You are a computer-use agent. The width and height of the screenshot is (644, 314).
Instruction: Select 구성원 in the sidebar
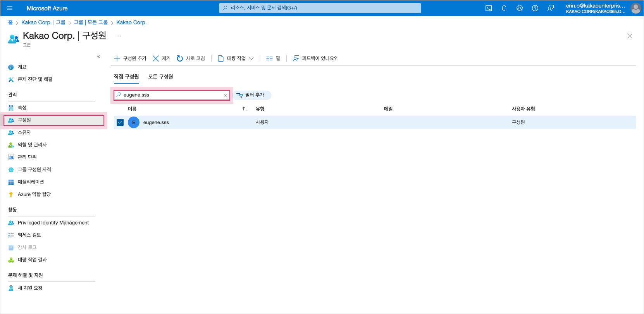click(x=54, y=120)
